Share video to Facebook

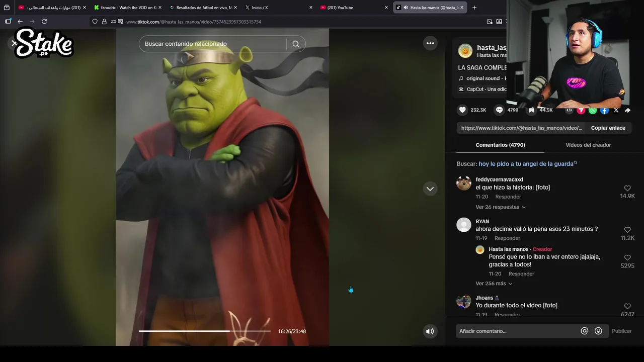(x=604, y=110)
